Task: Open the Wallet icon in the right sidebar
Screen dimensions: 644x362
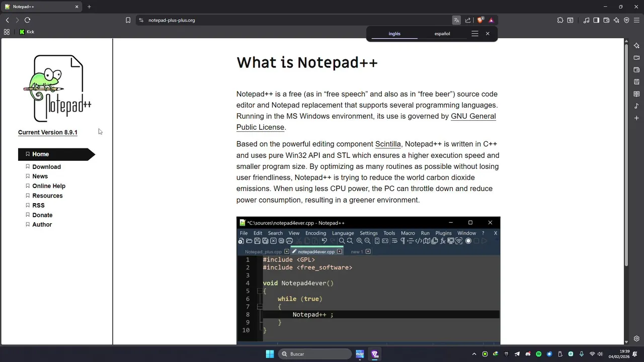Action: [636, 70]
